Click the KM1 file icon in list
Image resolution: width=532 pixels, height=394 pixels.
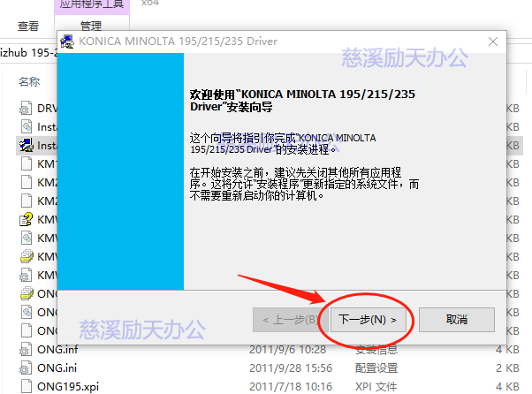[27, 164]
